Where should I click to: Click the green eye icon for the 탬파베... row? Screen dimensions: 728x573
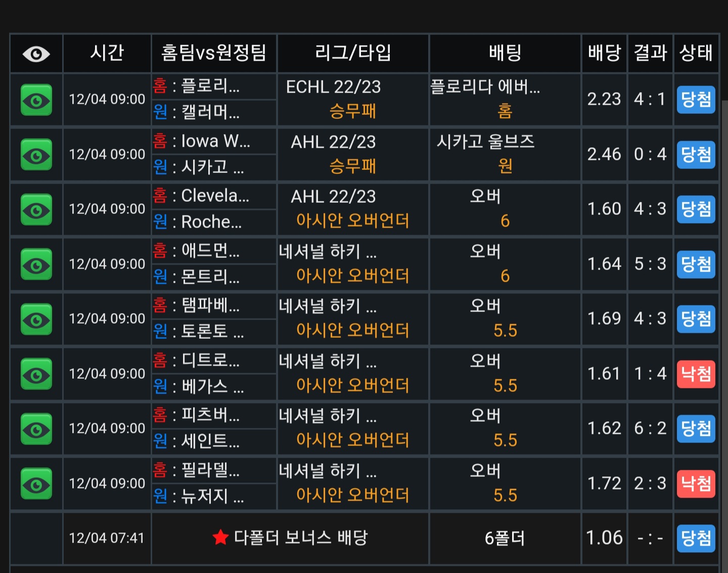tap(36, 320)
